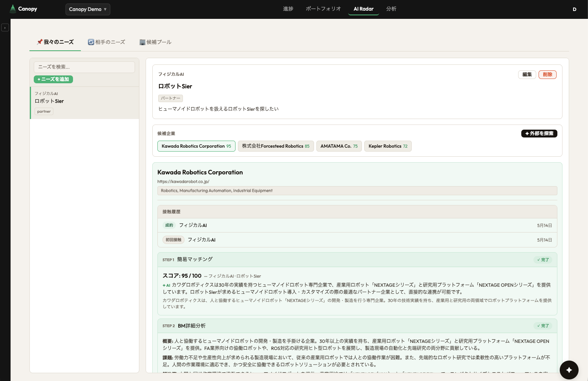Click the 候補企業 section label

[x=166, y=134]
